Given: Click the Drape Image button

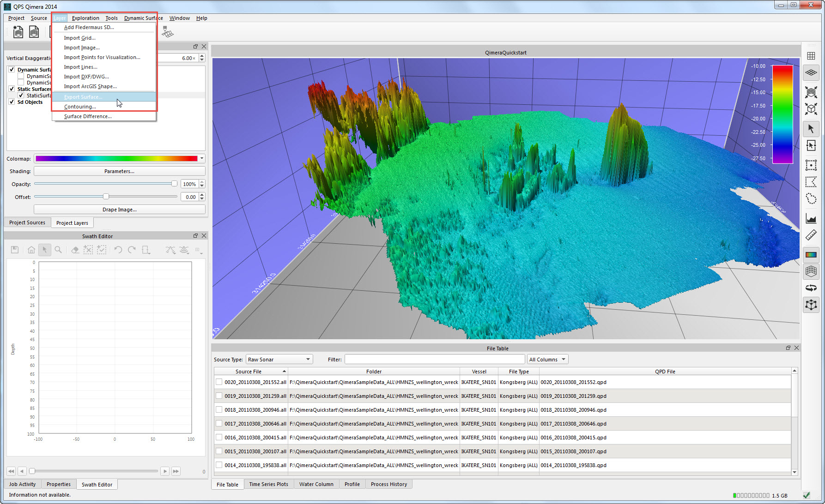Looking at the screenshot, I should click(119, 210).
